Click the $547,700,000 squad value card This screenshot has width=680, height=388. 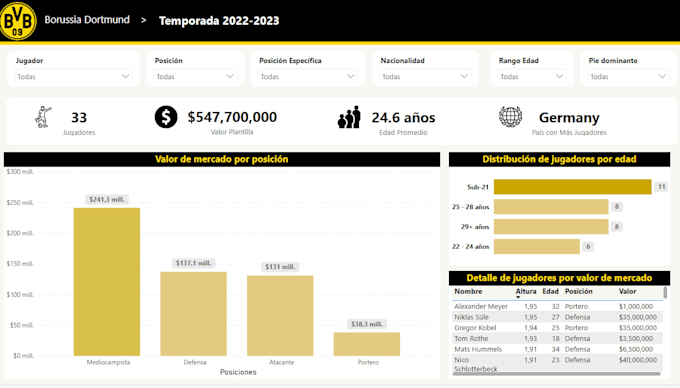[232, 117]
